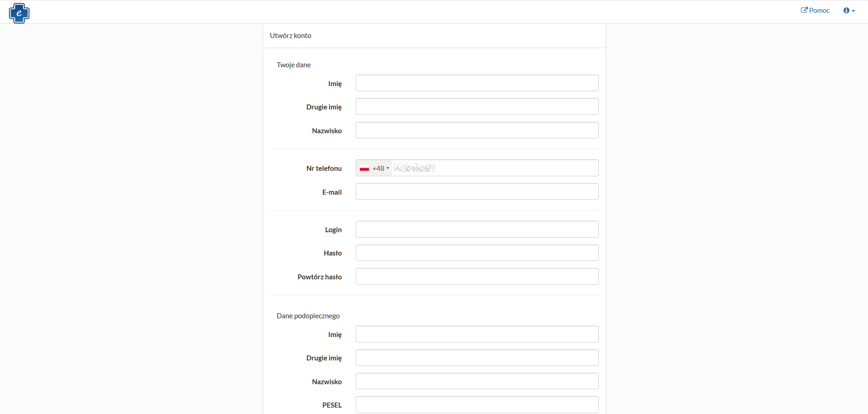Focus the E-mail input field
868x414 pixels.
point(477,192)
